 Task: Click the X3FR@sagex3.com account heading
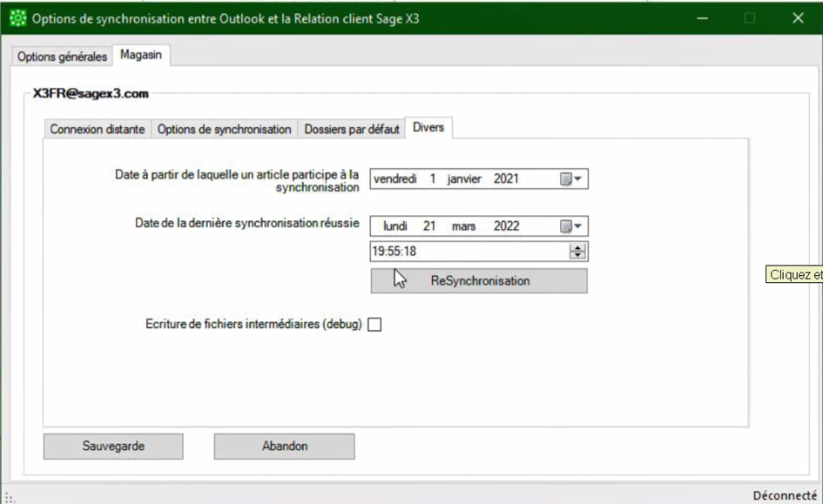click(91, 93)
